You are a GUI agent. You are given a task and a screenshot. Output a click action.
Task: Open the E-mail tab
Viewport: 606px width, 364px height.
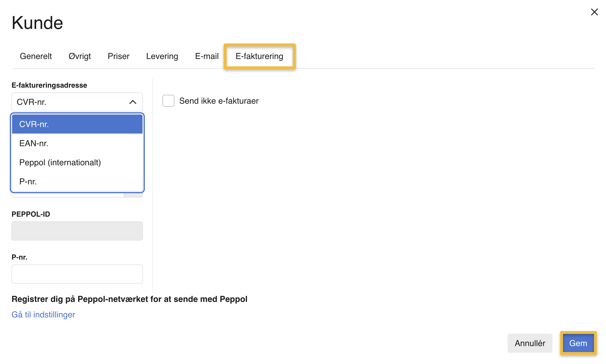point(206,56)
